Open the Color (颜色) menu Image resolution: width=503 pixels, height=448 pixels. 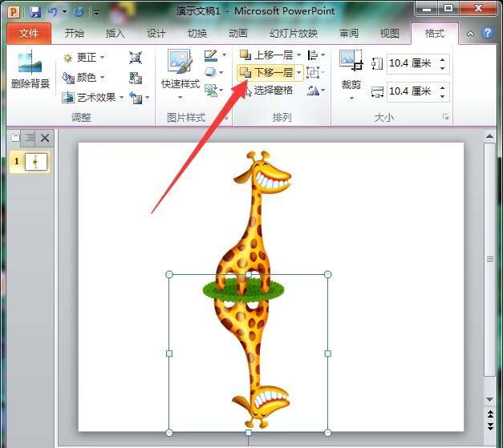pyautogui.click(x=84, y=77)
